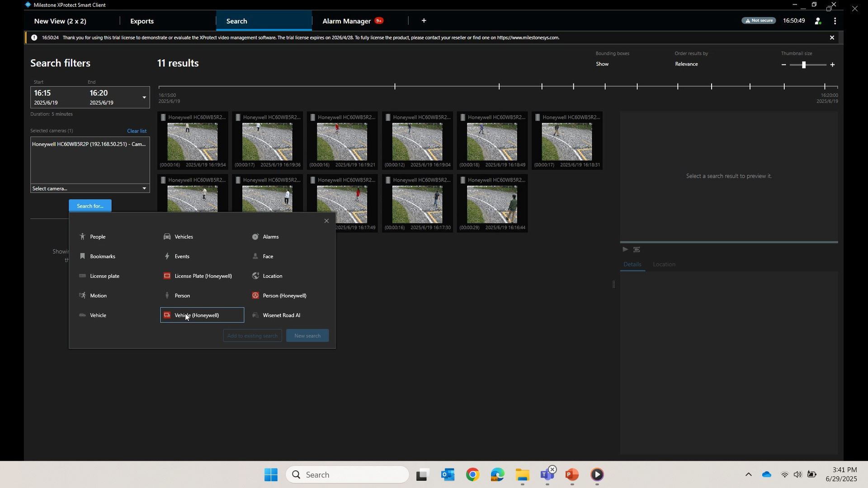Dismiss the trial license notification banner

click(832, 38)
